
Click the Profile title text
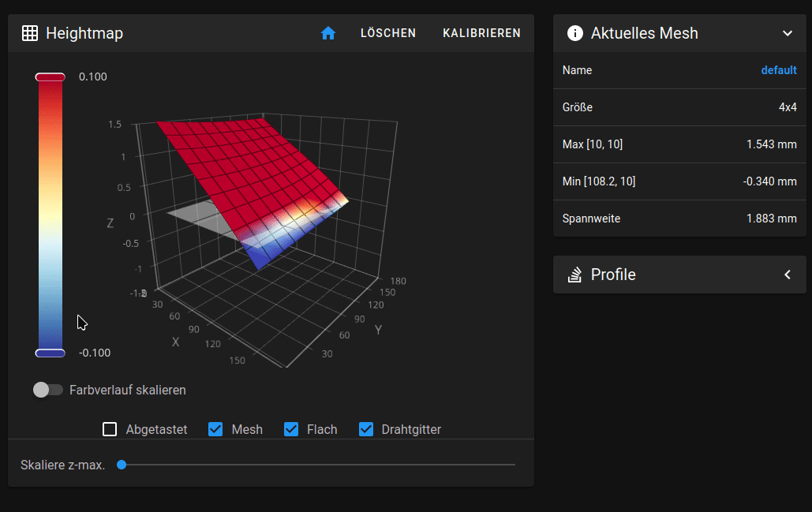(613, 275)
